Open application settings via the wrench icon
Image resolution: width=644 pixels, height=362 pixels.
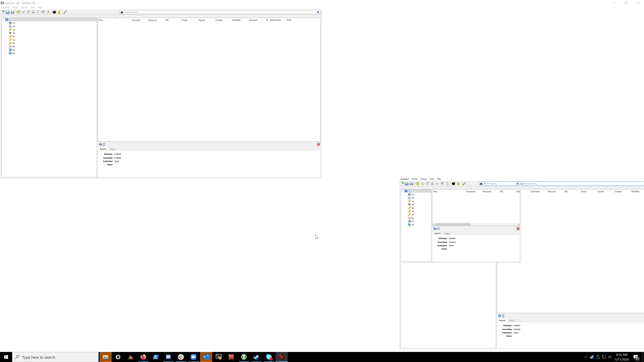[65, 12]
